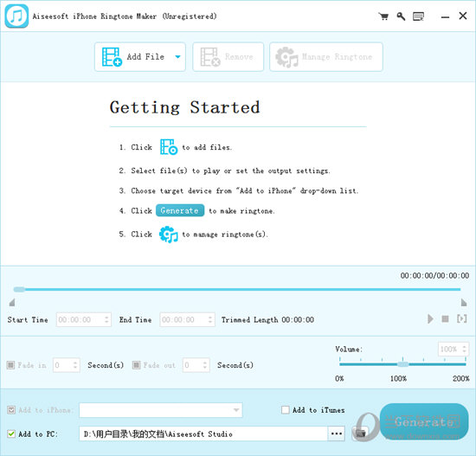The height and width of the screenshot is (456, 476).
Task: Click the Generate sample in step 4
Action: click(180, 210)
